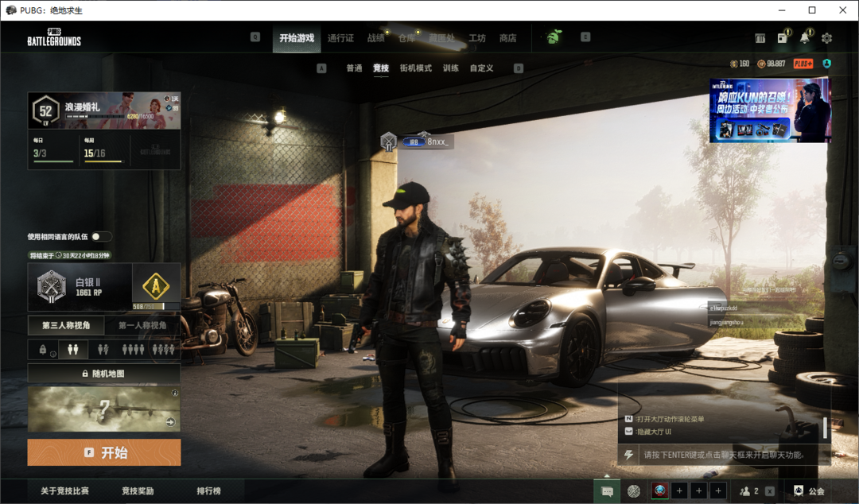Select the locked solo team option
The width and height of the screenshot is (859, 504).
tap(45, 350)
